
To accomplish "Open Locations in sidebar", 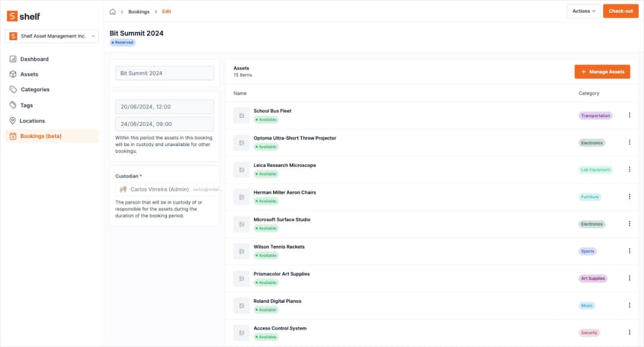I will tap(52, 121).
